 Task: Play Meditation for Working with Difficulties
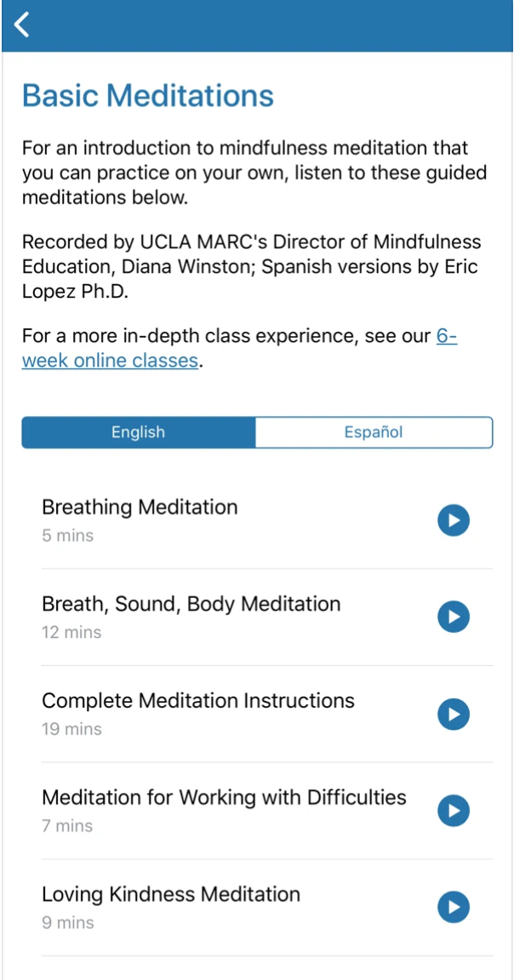pyautogui.click(x=454, y=811)
